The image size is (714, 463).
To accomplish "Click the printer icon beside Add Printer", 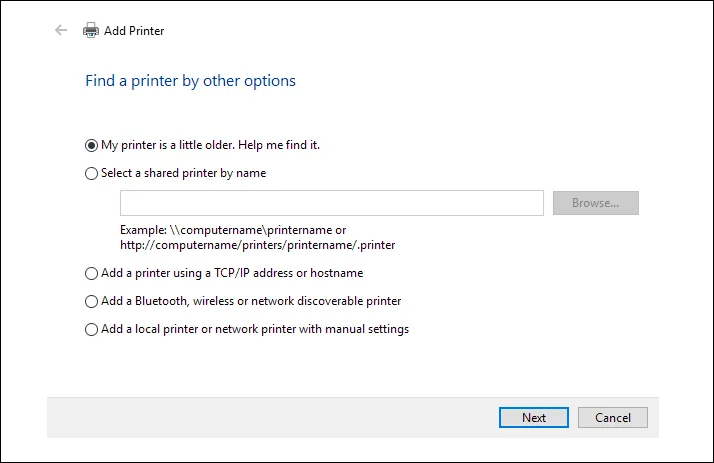I will [91, 30].
